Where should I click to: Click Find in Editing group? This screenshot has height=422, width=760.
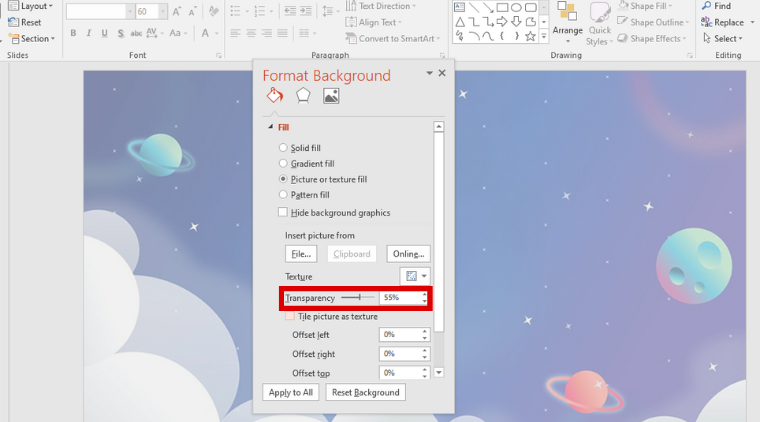716,6
